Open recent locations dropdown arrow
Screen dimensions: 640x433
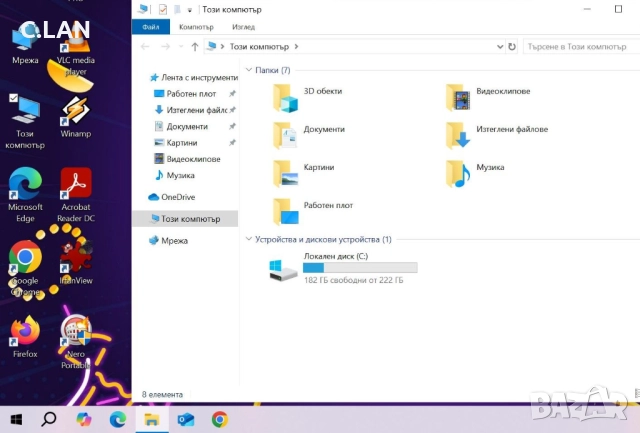click(x=181, y=47)
